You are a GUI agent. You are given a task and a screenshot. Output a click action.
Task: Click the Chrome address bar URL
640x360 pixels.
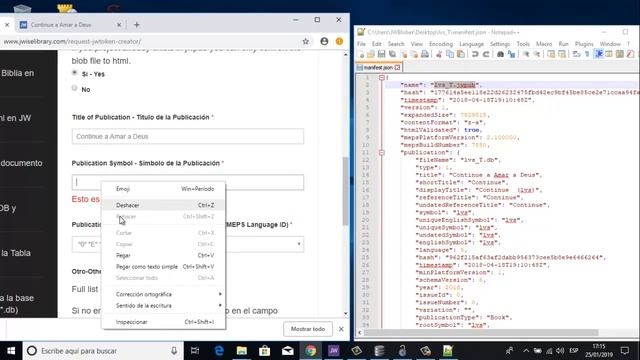pyautogui.click(x=72, y=41)
